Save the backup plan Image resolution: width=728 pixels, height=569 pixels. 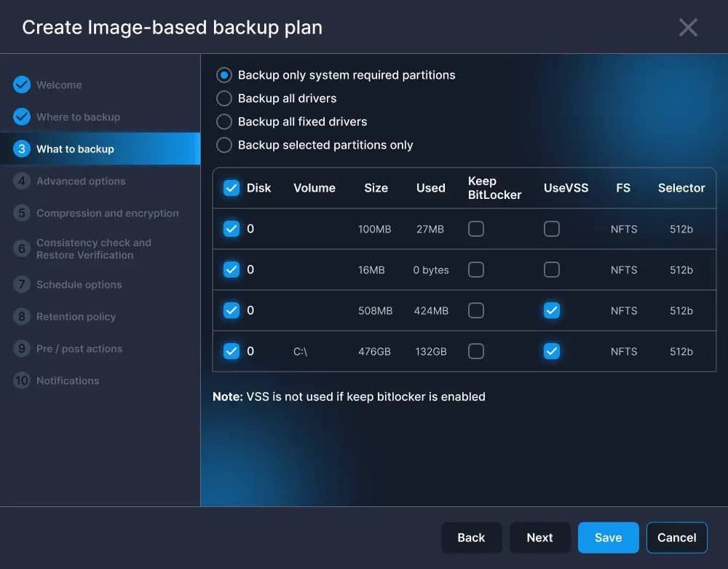608,537
